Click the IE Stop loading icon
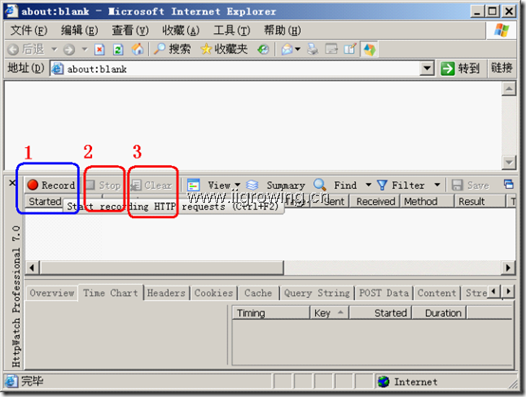The width and height of the screenshot is (526, 397). click(x=99, y=49)
